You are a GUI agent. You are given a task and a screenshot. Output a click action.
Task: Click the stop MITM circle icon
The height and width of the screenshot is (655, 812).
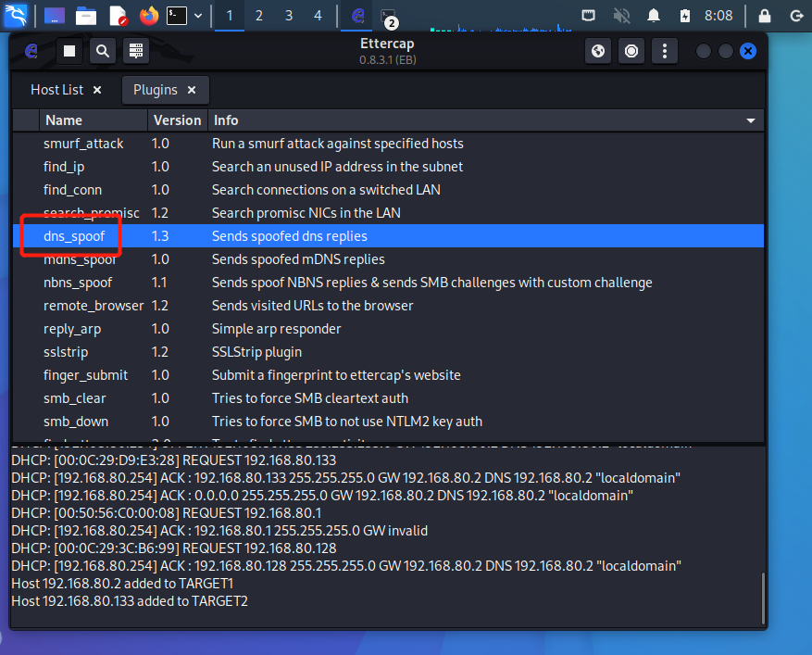click(631, 51)
